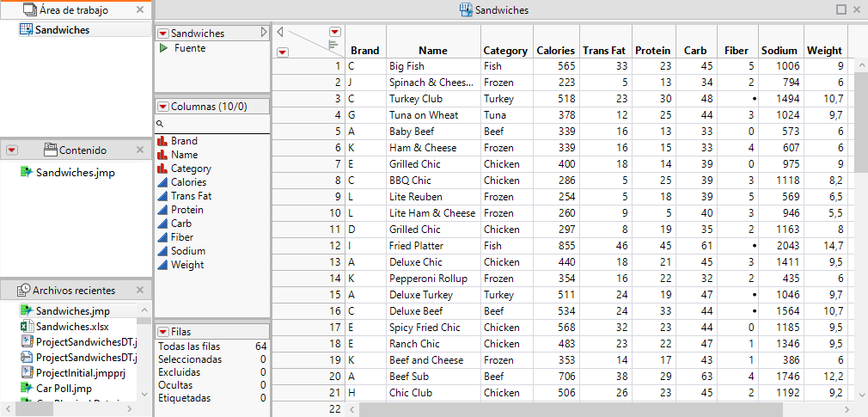Select the Name column in Columnas list

click(184, 155)
